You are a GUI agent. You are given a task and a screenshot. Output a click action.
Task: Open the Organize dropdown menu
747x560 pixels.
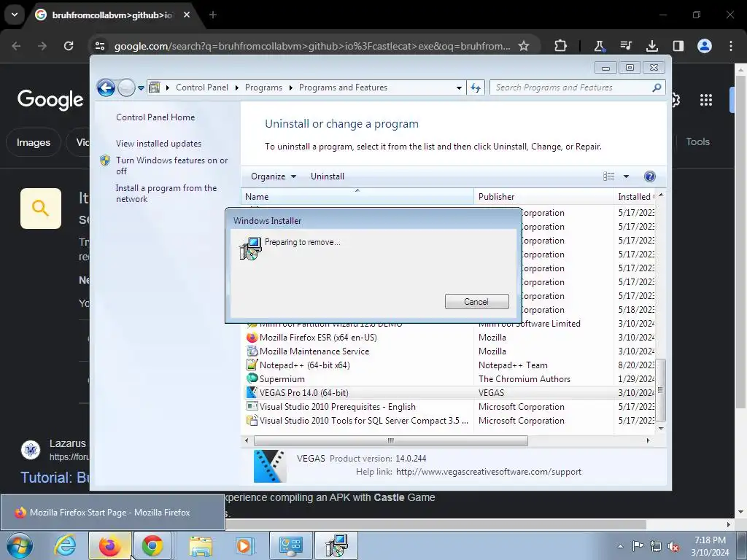274,176
